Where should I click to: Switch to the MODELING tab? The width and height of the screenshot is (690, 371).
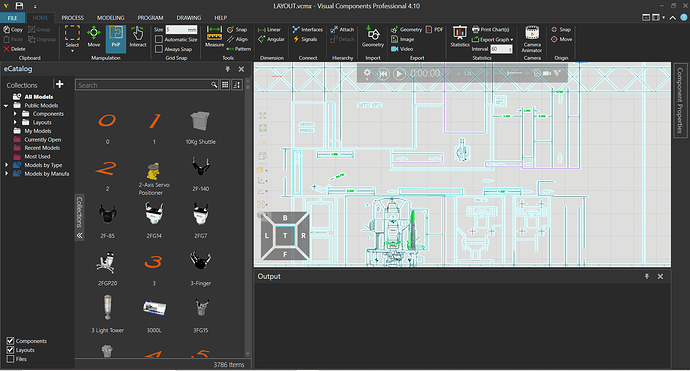(x=110, y=18)
